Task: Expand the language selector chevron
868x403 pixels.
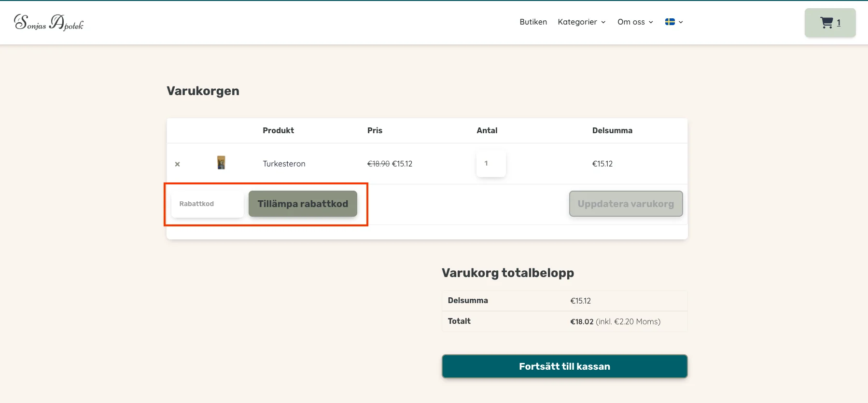Action: (681, 22)
